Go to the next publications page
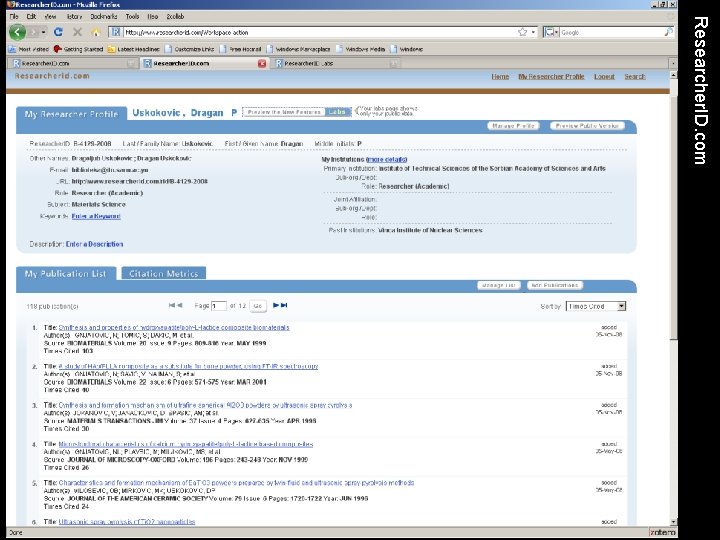 (x=276, y=305)
